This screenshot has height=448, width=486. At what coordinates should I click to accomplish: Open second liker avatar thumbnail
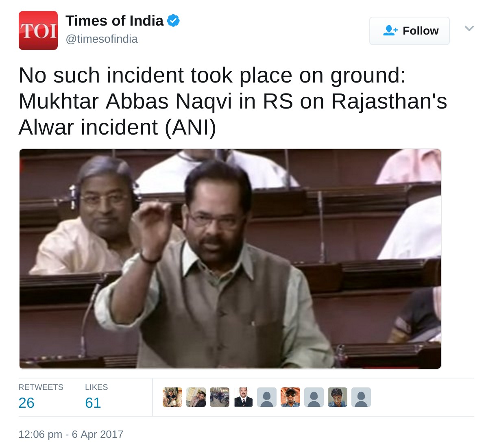196,397
